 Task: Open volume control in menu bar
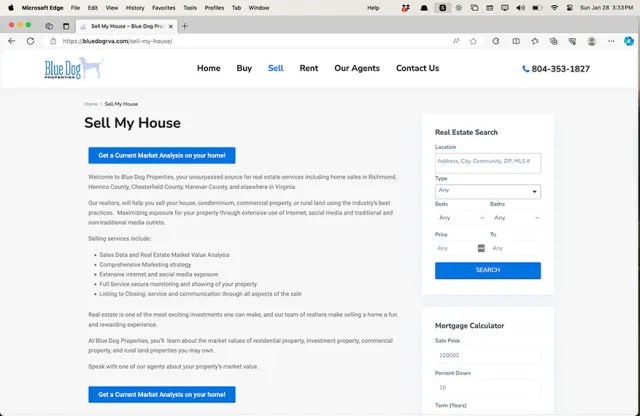point(520,8)
